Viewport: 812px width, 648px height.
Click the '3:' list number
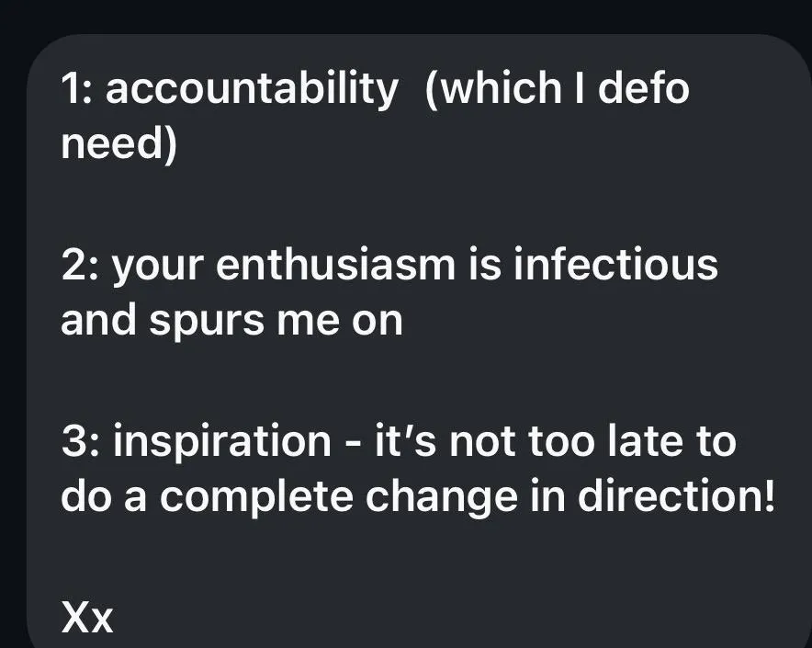coord(82,442)
